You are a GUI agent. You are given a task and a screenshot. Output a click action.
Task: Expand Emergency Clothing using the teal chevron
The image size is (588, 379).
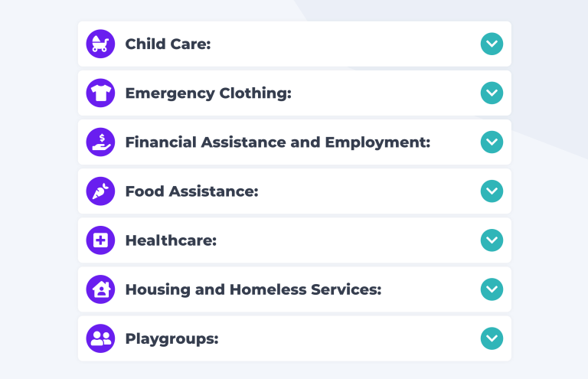pos(492,93)
